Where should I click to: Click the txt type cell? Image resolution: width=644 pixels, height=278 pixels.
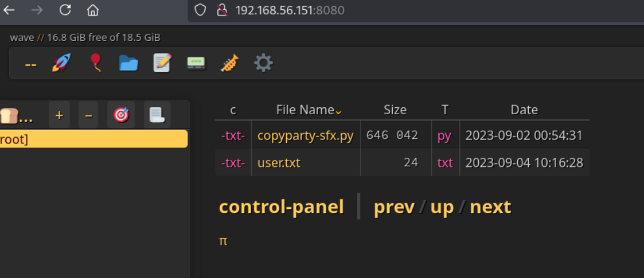coord(445,163)
